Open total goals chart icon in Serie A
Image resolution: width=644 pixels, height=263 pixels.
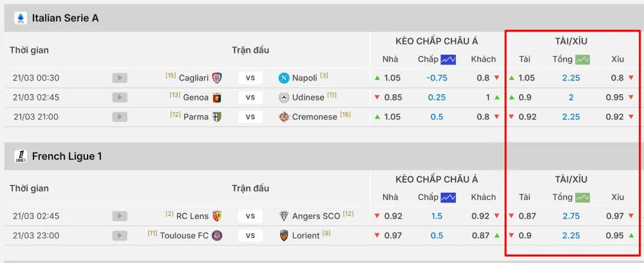pos(583,59)
